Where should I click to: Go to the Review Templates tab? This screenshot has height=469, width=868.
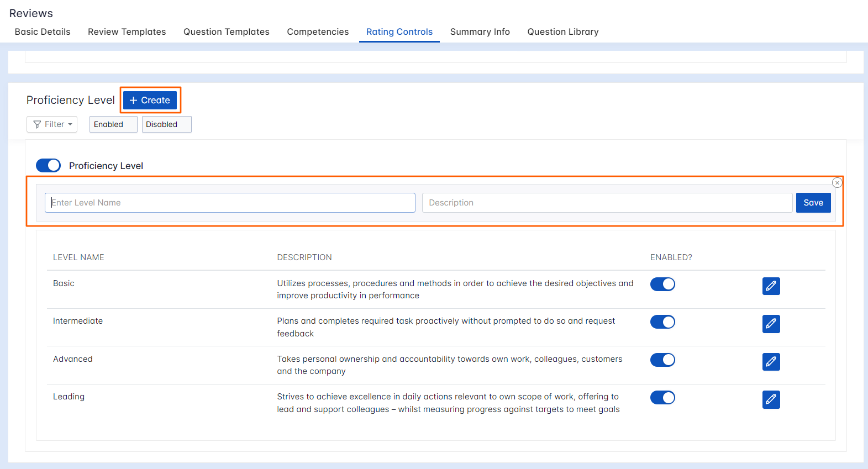[x=127, y=32]
